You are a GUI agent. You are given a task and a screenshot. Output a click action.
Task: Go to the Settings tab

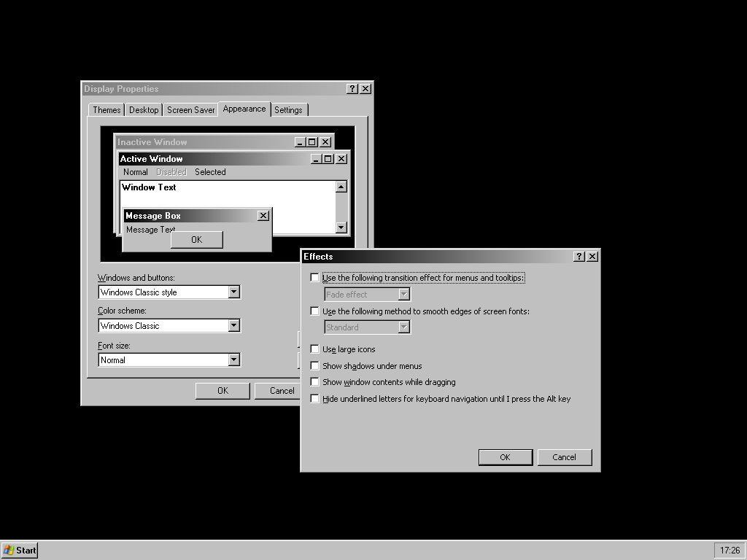tap(288, 110)
